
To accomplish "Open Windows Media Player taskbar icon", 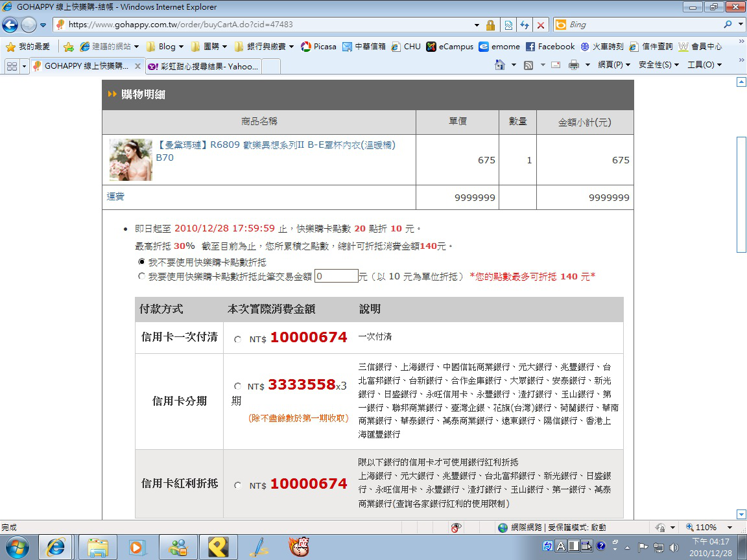I will (137, 547).
